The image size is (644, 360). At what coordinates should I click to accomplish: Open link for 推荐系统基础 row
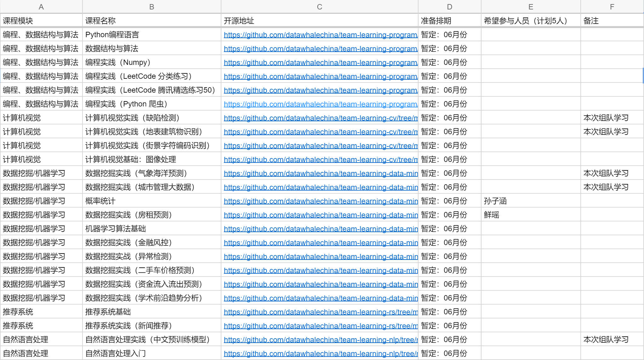[320, 312]
